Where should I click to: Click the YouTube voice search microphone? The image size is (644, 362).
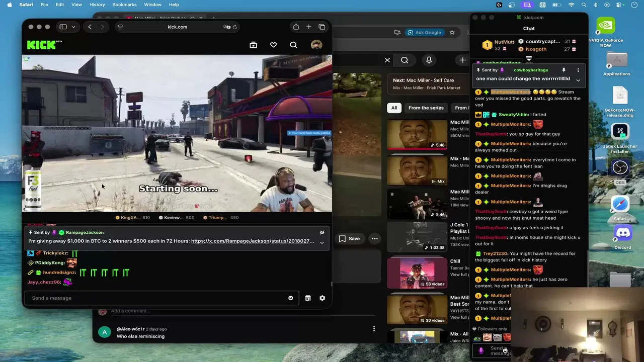click(429, 60)
